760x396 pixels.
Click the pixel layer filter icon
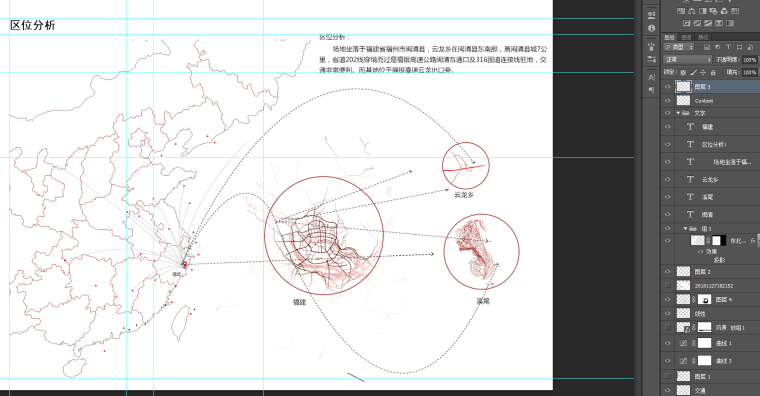(x=707, y=47)
